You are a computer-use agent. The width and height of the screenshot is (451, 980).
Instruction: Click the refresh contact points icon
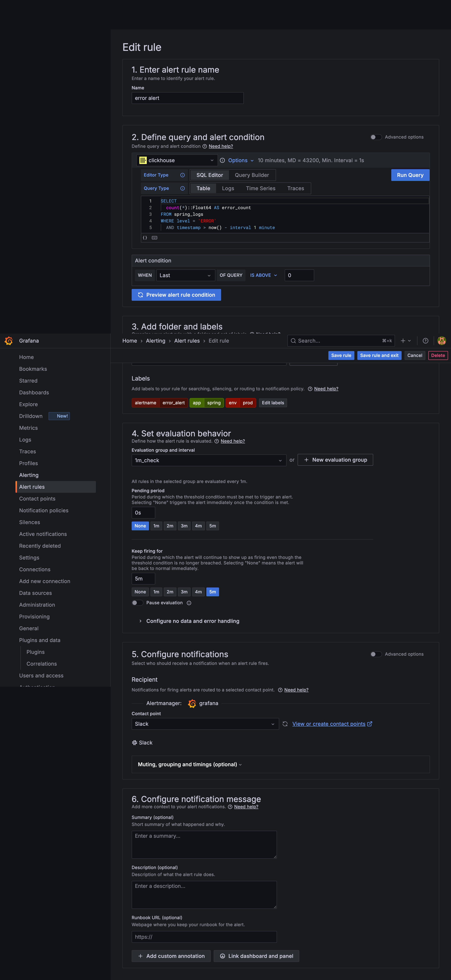tap(285, 724)
